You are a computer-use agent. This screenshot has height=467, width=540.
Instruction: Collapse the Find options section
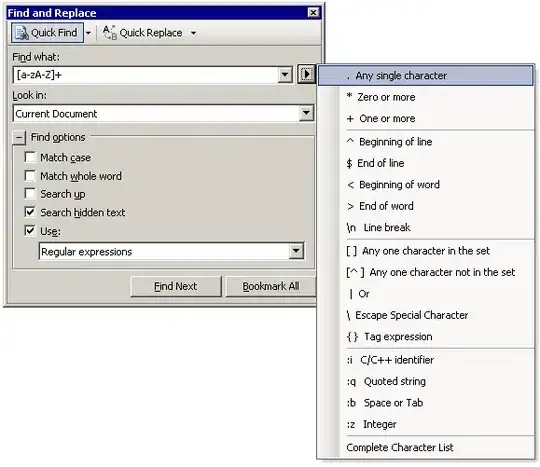pos(19,138)
